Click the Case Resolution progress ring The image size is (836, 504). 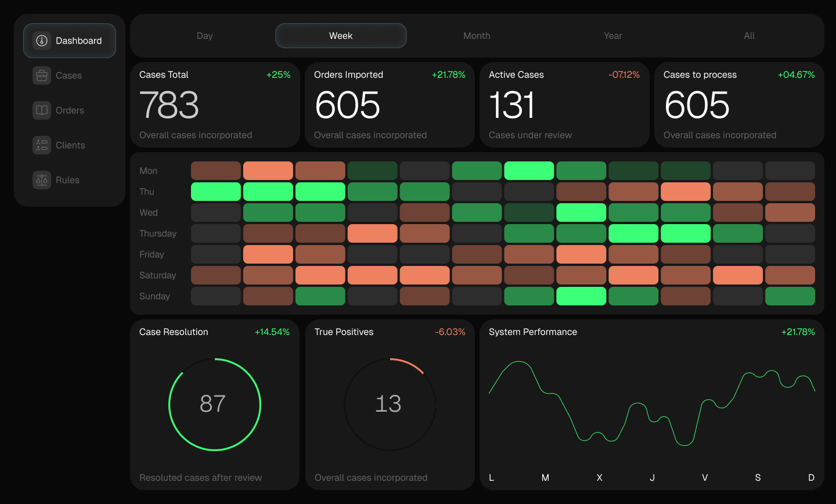pos(215,404)
